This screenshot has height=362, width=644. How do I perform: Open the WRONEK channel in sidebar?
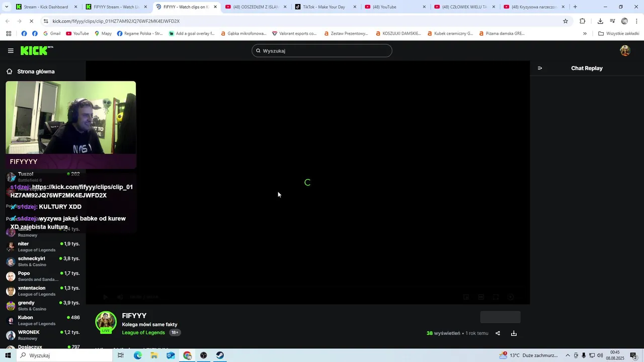coord(43,335)
